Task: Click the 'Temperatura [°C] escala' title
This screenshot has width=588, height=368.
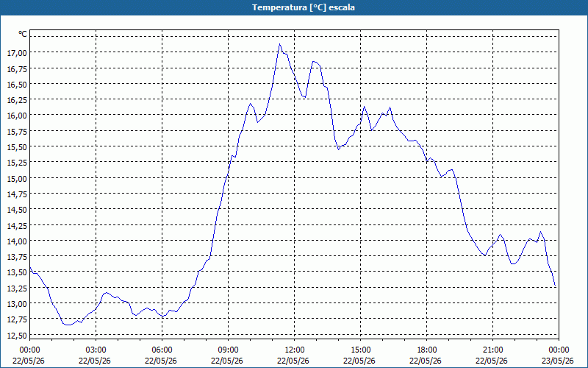Action: tap(303, 7)
